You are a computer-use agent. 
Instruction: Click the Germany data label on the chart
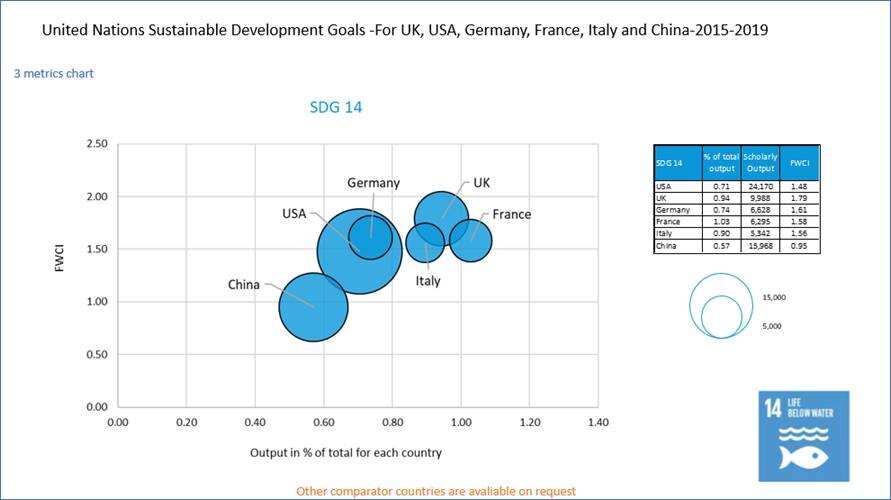point(373,183)
